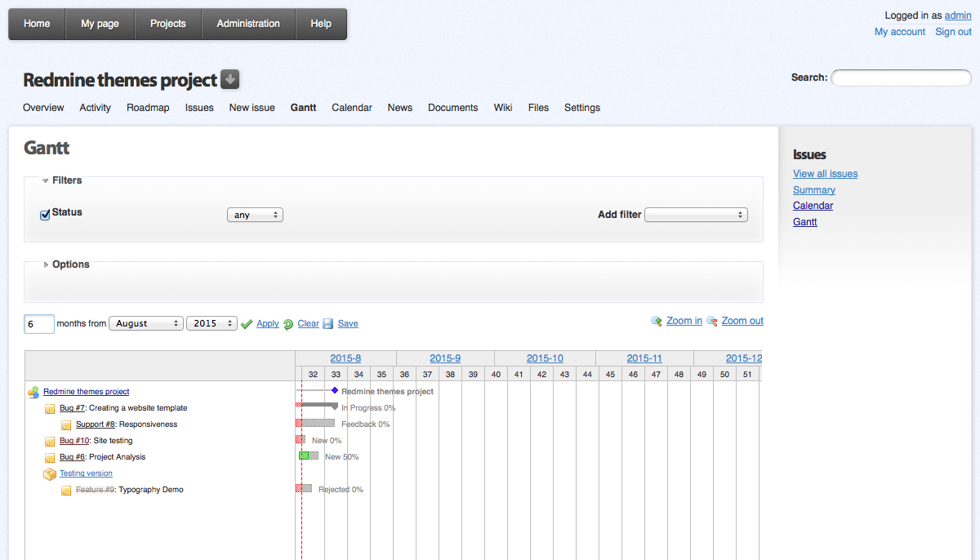The width and height of the screenshot is (980, 560).
Task: Open the project Settings tab
Action: click(x=582, y=108)
